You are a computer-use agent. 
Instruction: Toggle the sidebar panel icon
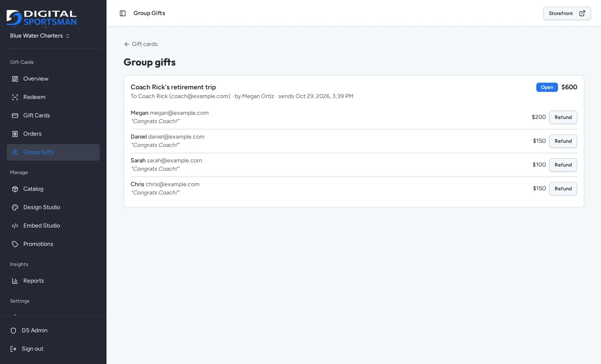click(x=123, y=13)
